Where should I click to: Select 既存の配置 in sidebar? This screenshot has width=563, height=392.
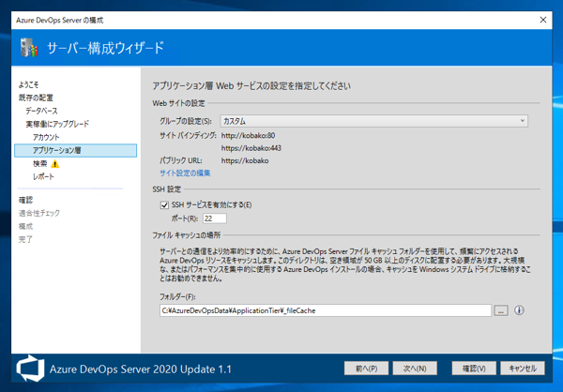[x=36, y=98]
